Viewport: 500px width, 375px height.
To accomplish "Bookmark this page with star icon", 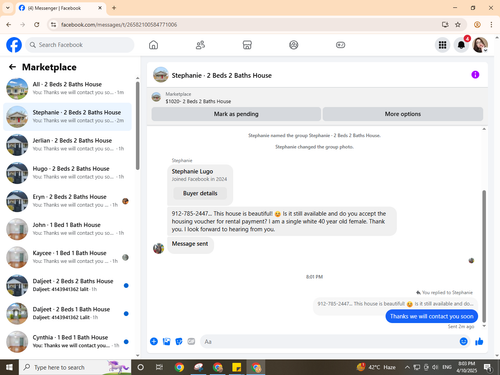I will pos(458,24).
